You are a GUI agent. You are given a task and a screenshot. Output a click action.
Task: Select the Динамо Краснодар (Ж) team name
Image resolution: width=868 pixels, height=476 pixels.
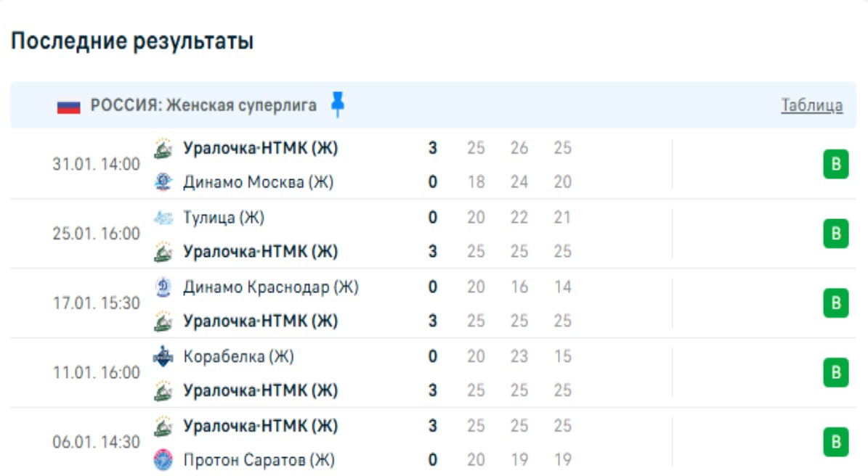[270, 287]
